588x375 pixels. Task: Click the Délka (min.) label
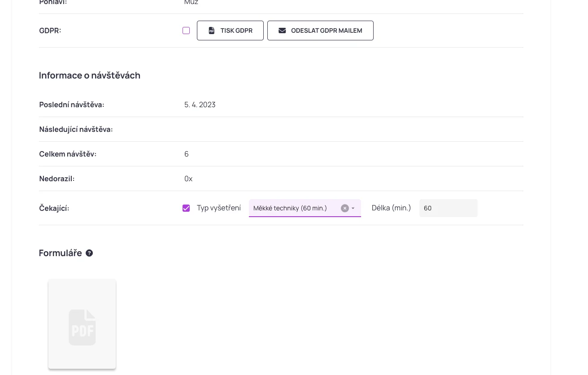point(391,208)
